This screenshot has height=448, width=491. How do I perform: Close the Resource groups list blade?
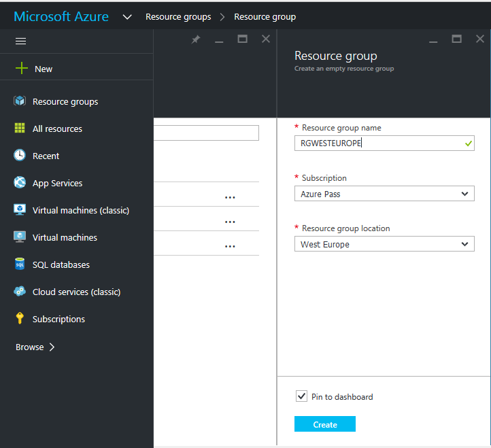(266, 39)
